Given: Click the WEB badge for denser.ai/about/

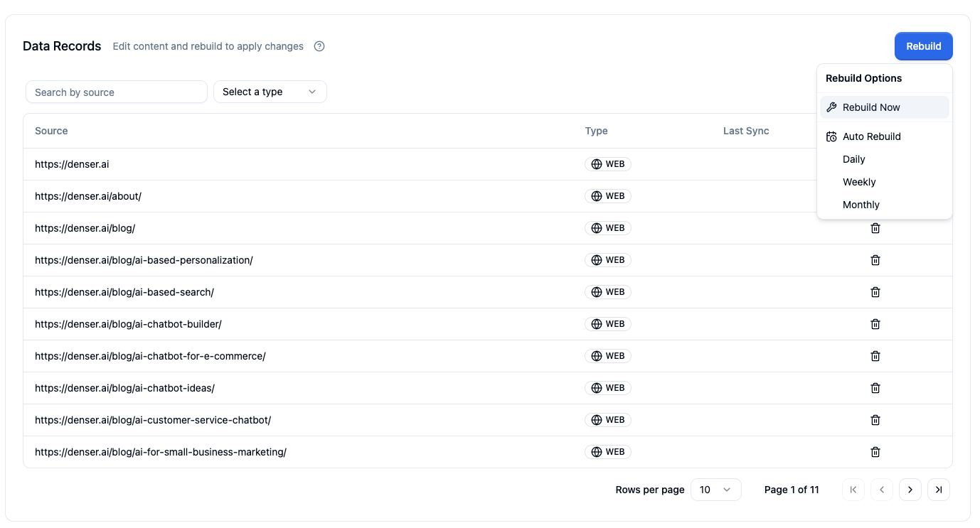Looking at the screenshot, I should (x=608, y=196).
